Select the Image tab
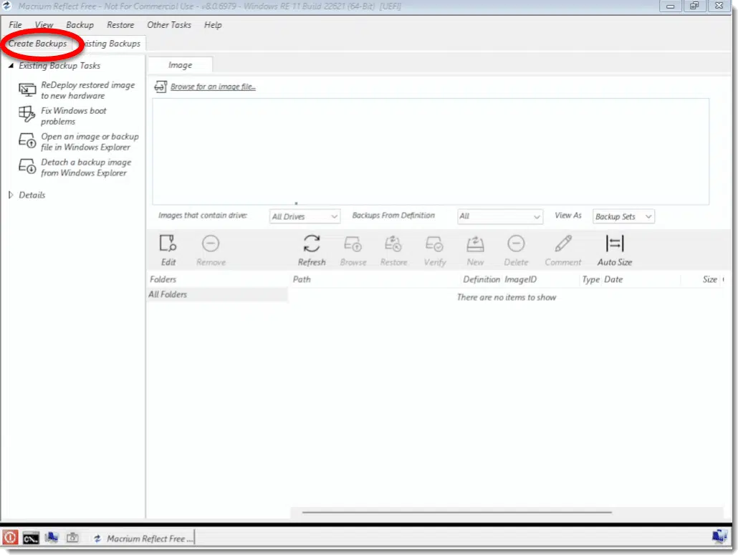The height and width of the screenshot is (560, 743). tap(180, 65)
